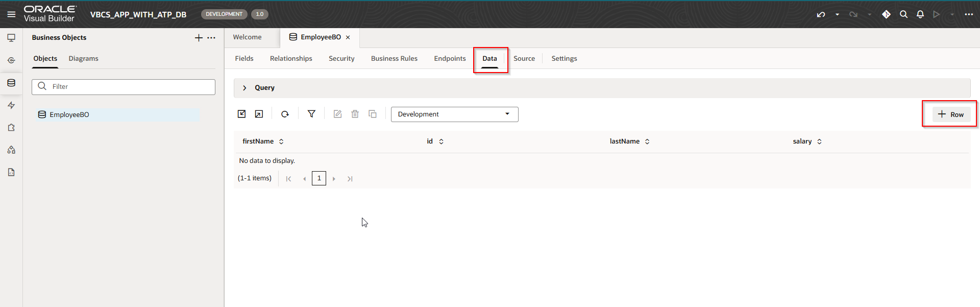Click the plus icon to add business object
980x307 pixels.
click(x=199, y=38)
